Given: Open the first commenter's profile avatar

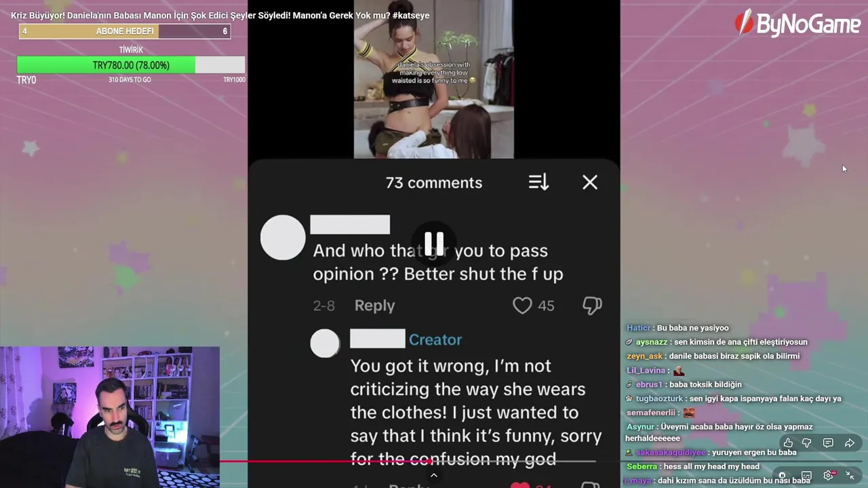Looking at the screenshot, I should (x=283, y=237).
